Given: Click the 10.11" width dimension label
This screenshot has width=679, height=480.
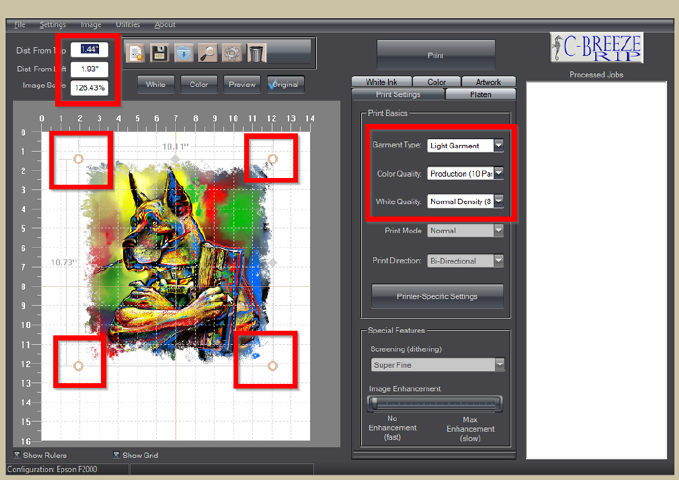Looking at the screenshot, I should point(175,147).
